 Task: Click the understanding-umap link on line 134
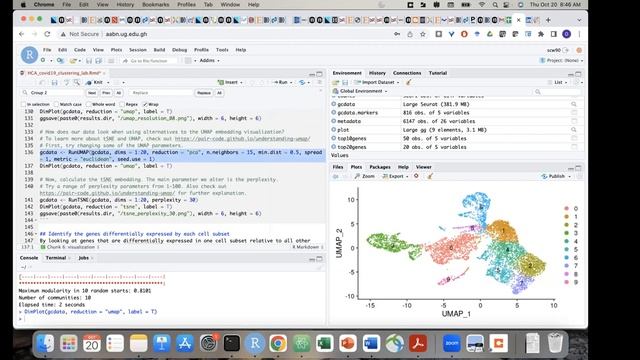click(242, 139)
